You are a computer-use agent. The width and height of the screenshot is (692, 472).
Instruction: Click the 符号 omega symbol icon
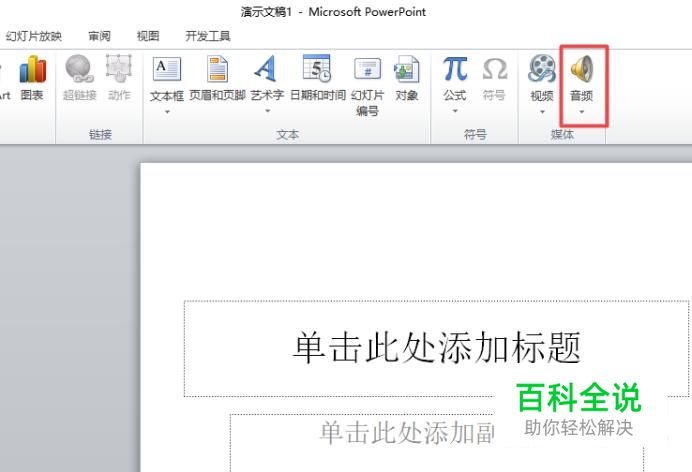tap(494, 70)
